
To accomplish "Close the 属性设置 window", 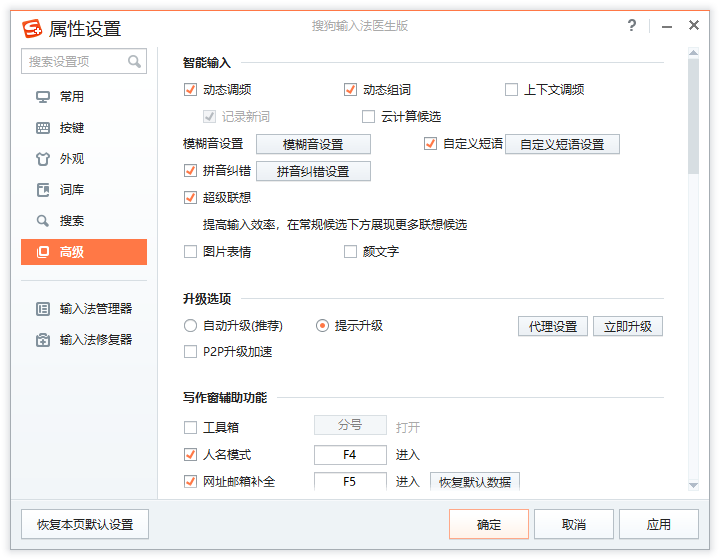I will pyautogui.click(x=694, y=25).
